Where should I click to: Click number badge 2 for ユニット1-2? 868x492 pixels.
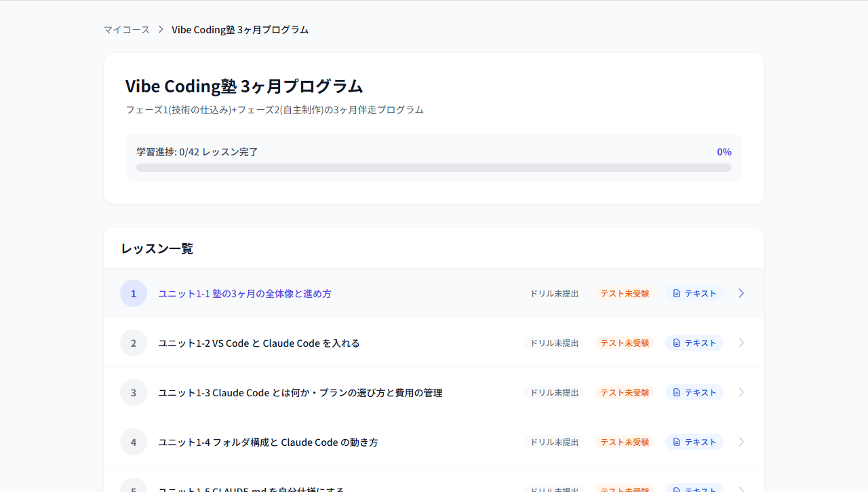coord(134,343)
